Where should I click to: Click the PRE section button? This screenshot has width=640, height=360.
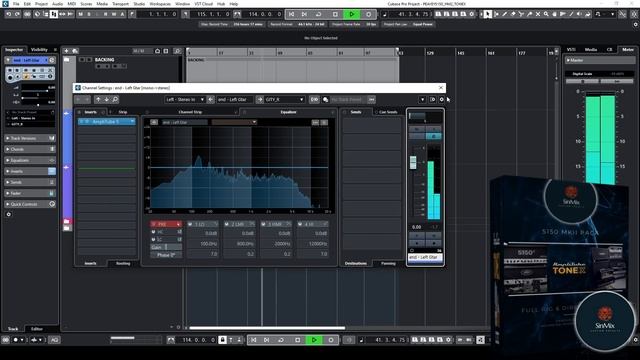coord(166,224)
